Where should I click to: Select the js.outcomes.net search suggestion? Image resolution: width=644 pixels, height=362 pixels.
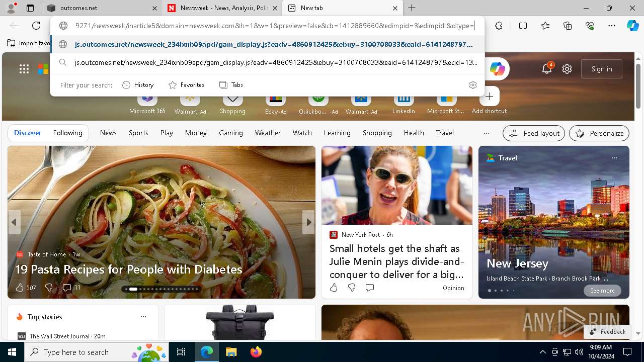tap(268, 62)
